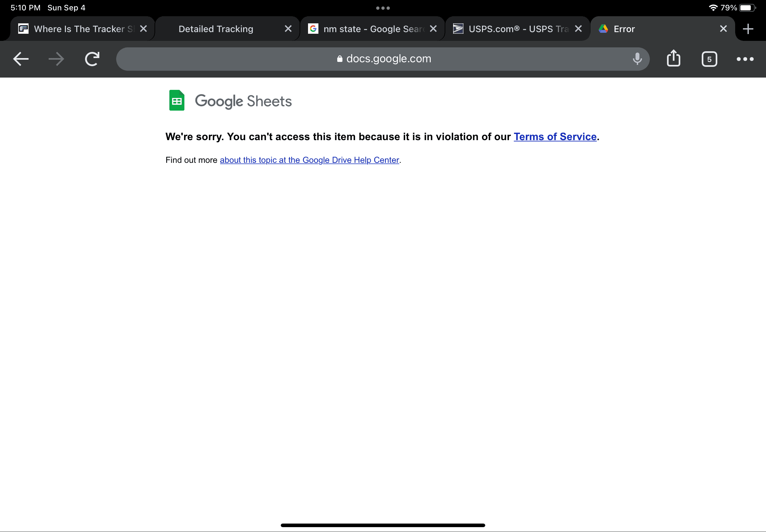Image resolution: width=766 pixels, height=532 pixels.
Task: Tap the lock icon beside docs.google.com
Action: click(340, 59)
